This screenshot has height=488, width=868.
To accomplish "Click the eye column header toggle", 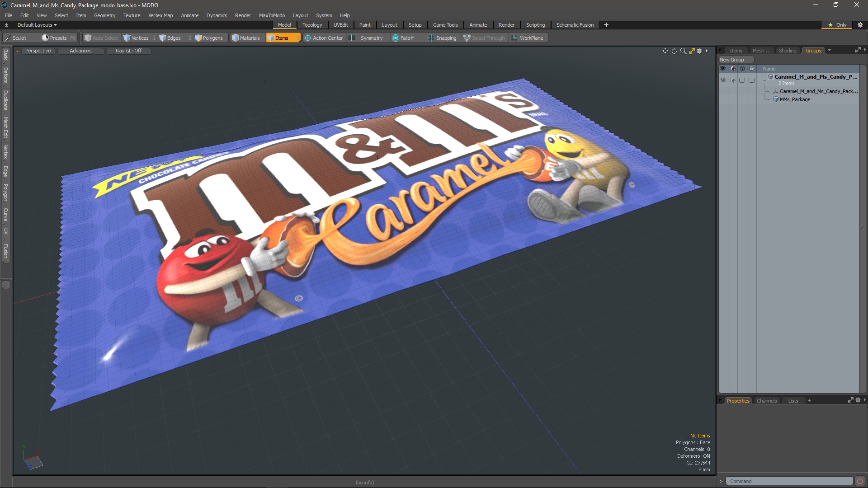I will [x=723, y=69].
